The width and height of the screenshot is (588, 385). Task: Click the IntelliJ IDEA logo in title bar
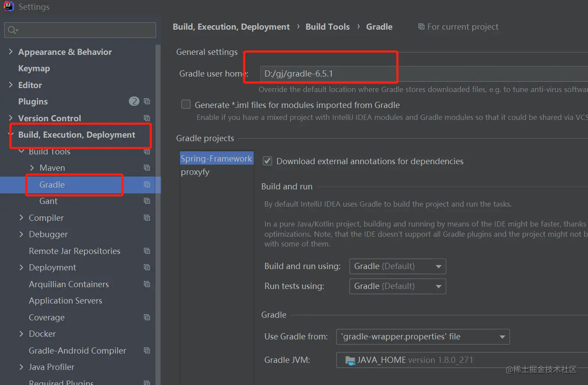point(9,7)
